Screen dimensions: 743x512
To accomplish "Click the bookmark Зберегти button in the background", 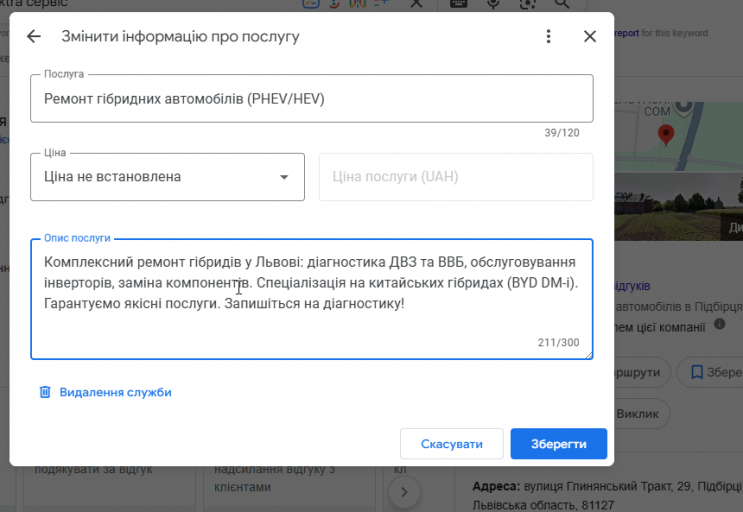I will (x=710, y=372).
